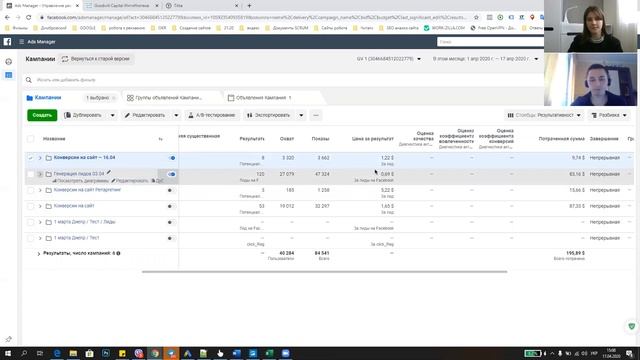
Task: Open ДНЕПРОВСКИЙ bookmarks folder
Action: [x=50, y=28]
